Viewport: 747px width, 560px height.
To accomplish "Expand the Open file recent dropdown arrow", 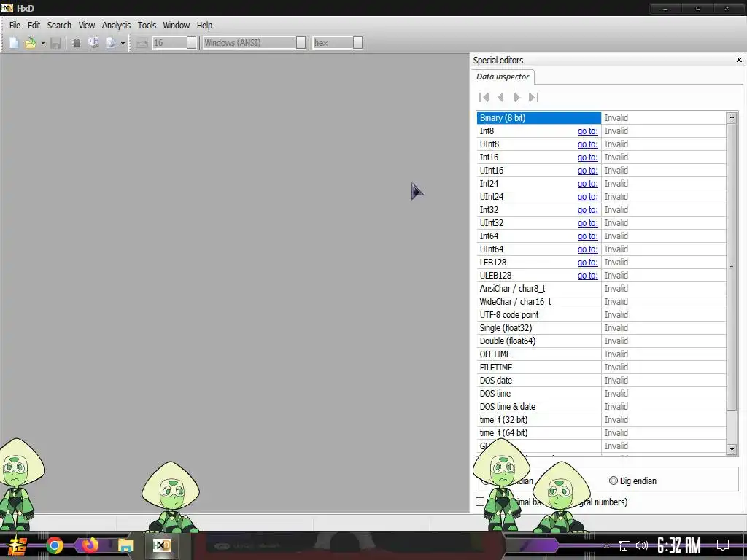I will (43, 43).
